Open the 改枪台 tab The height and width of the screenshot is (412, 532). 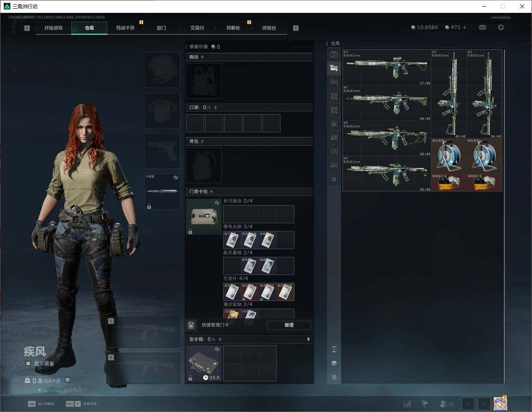click(x=269, y=28)
